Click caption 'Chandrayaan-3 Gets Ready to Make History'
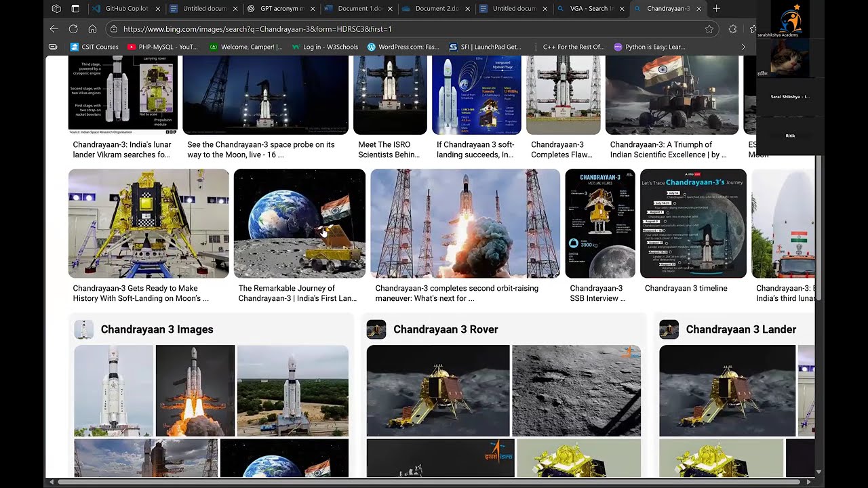The image size is (868, 488). [x=141, y=293]
